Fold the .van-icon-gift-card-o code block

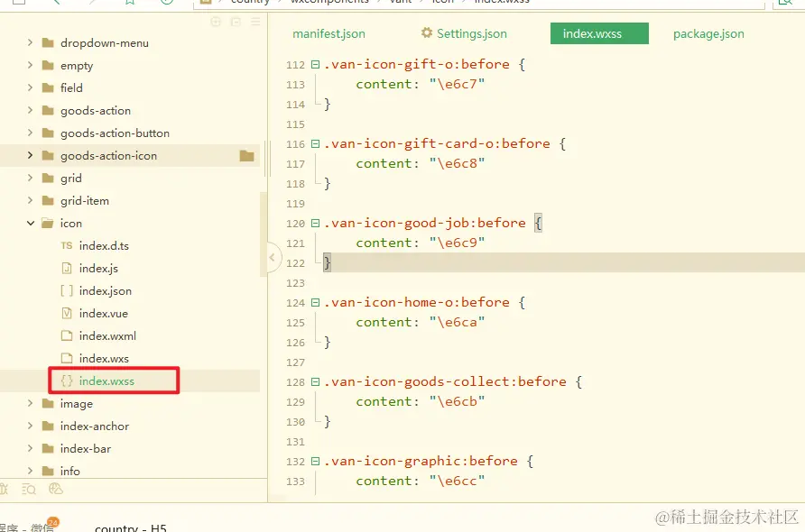coord(315,144)
